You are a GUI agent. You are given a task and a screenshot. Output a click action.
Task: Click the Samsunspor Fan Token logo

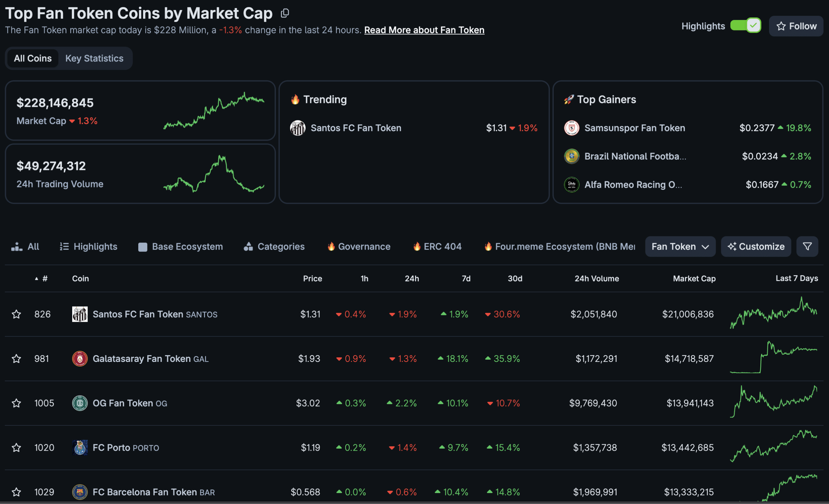tap(572, 128)
